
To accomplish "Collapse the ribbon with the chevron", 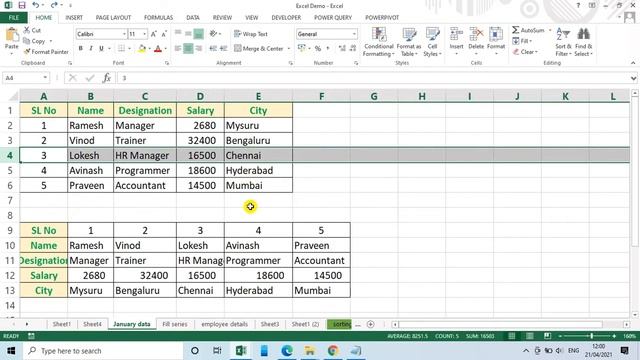I will [x=633, y=63].
